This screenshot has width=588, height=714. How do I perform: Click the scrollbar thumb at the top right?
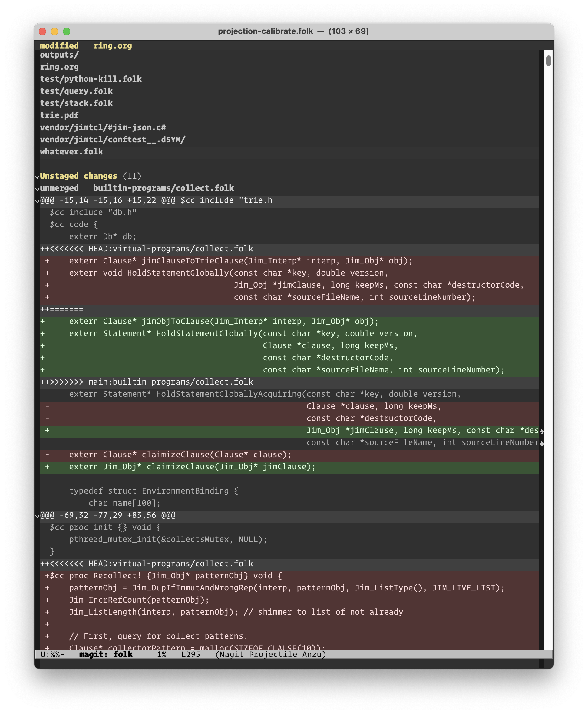(548, 61)
